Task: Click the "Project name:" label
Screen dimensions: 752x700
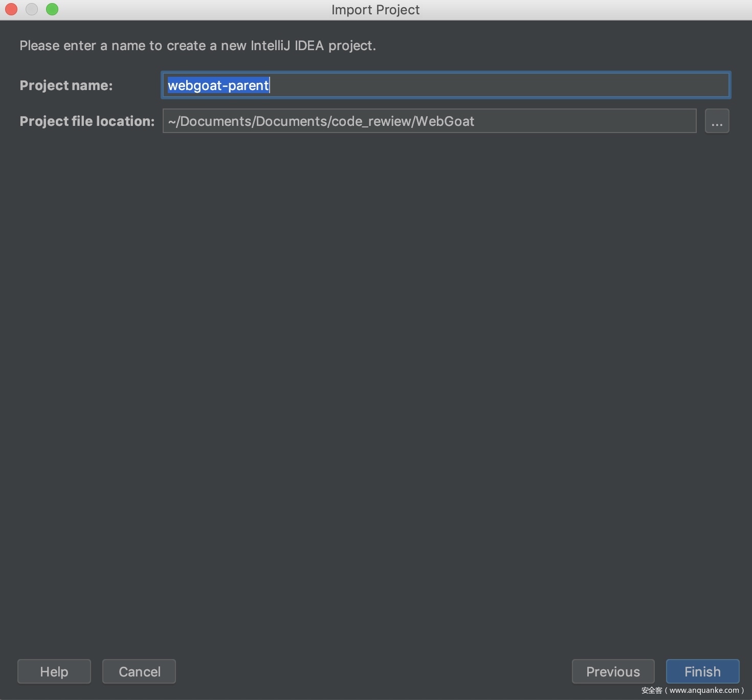Action: [x=66, y=85]
